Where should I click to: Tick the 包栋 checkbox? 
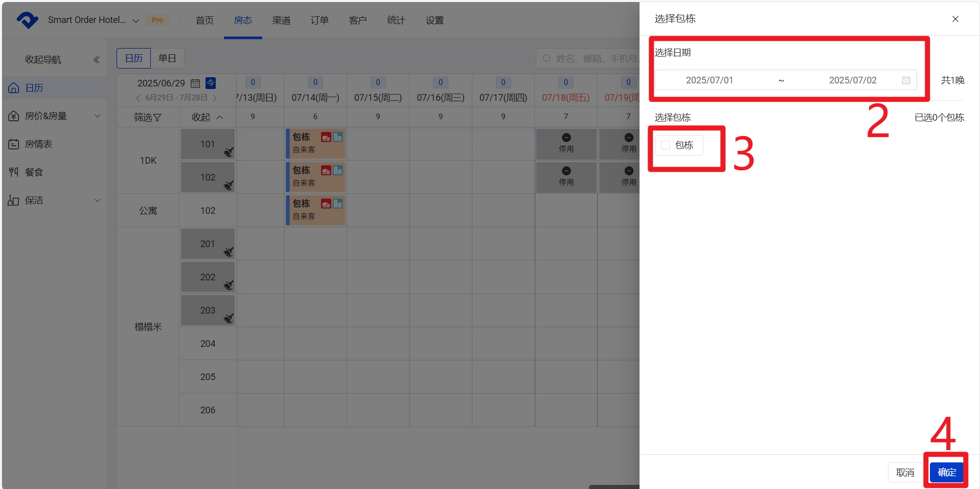[666, 145]
